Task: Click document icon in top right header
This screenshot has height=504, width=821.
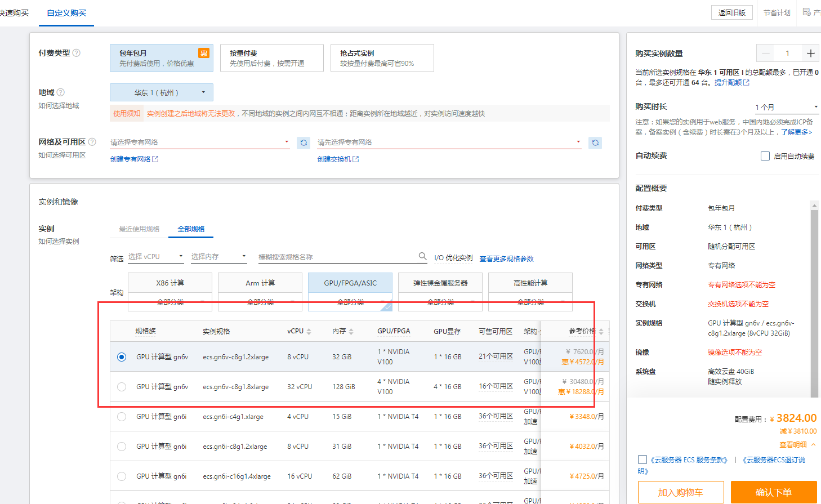Action: (807, 12)
